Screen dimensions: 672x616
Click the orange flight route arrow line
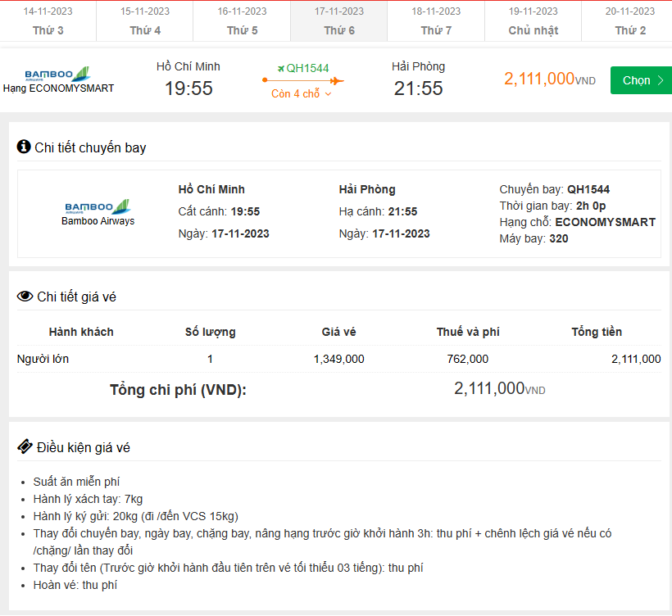pyautogui.click(x=303, y=80)
